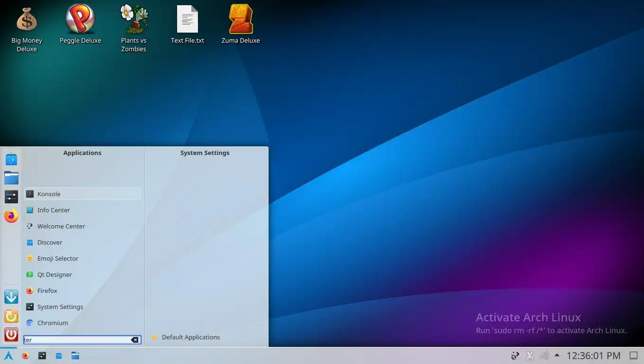
Task: Open Info Center from the results list
Action: point(82,210)
